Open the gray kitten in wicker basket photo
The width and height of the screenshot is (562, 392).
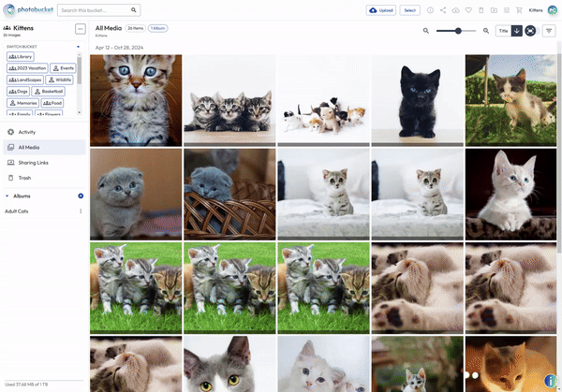tap(229, 195)
